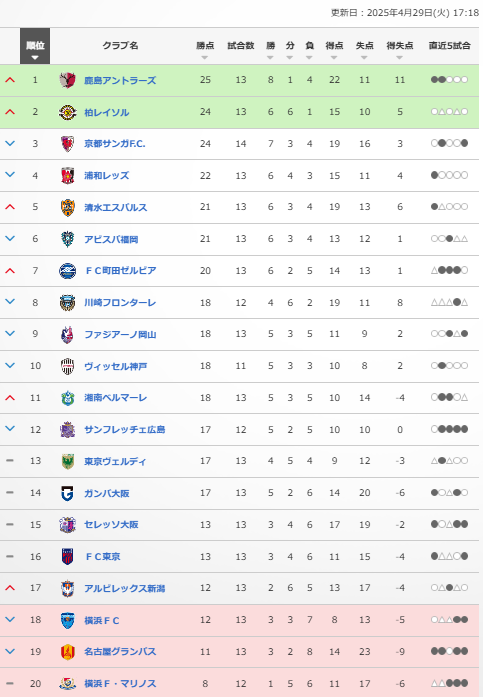
Task: Click the Nagoya Grampus club emblem
Action: (68, 652)
